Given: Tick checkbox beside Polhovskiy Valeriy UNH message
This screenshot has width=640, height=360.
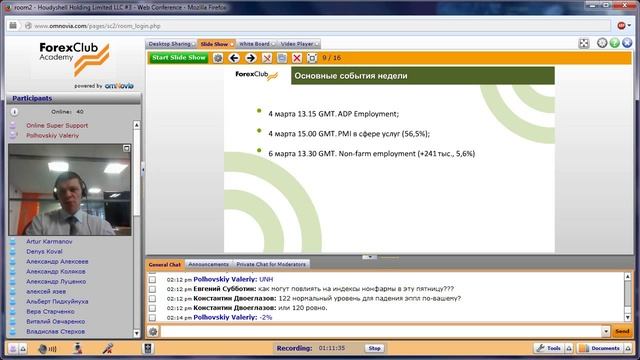Looking at the screenshot, I should click(x=152, y=280).
